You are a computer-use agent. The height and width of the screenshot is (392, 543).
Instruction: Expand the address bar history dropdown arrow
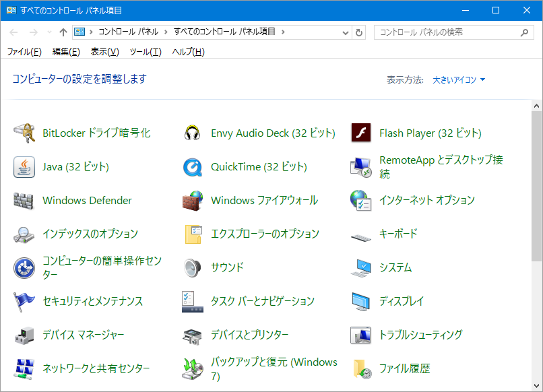click(x=346, y=32)
